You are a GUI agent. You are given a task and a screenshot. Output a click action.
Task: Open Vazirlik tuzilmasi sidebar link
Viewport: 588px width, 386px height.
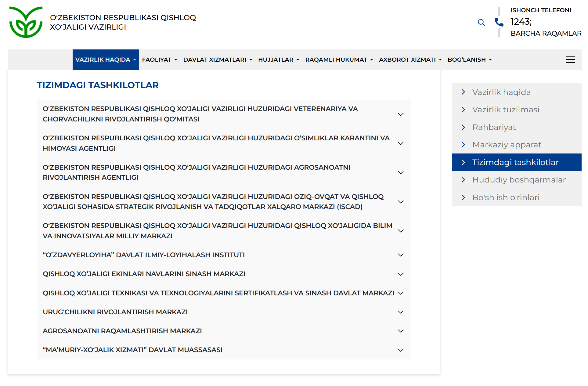pos(506,110)
